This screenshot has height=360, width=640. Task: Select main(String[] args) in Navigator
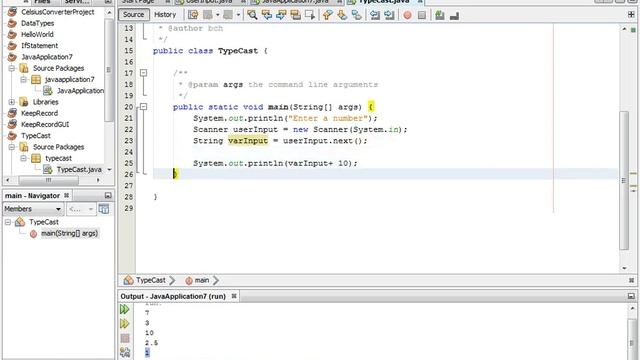click(69, 233)
